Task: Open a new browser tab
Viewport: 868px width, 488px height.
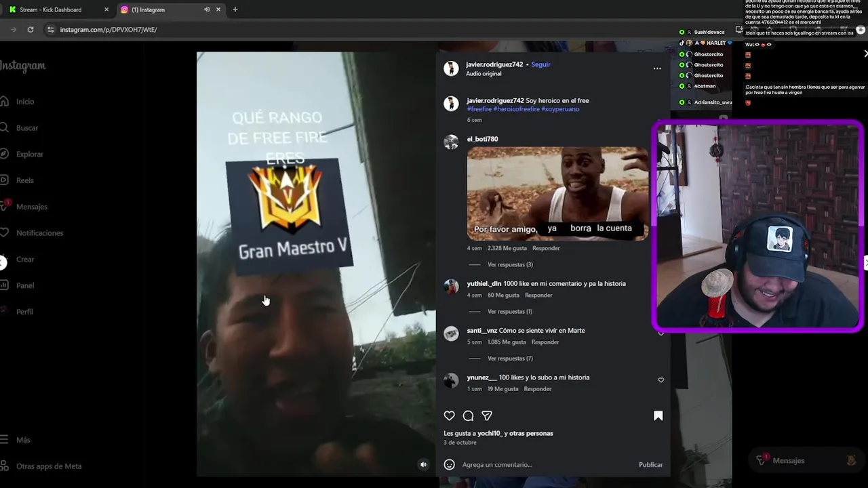Action: pyautogui.click(x=235, y=9)
